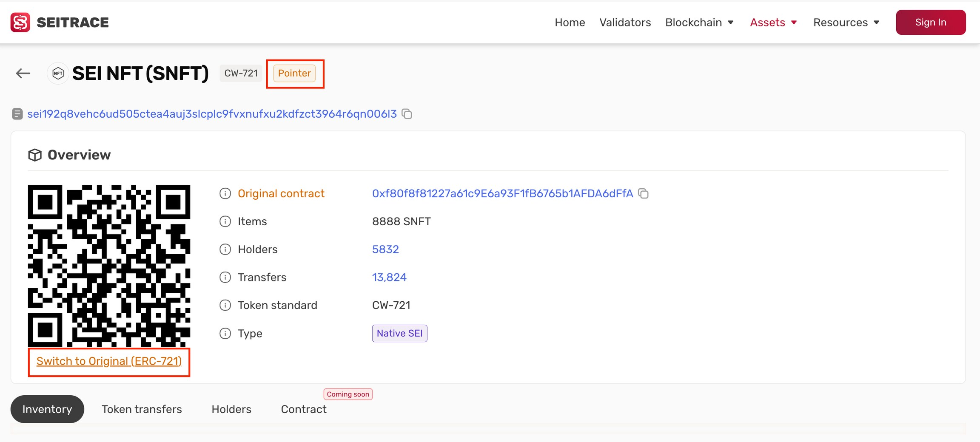This screenshot has width=980, height=442.
Task: Open the Holders tab
Action: pos(231,409)
